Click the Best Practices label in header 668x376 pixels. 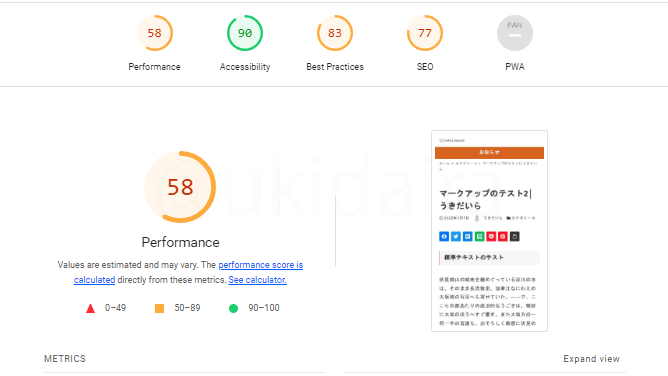tap(335, 67)
